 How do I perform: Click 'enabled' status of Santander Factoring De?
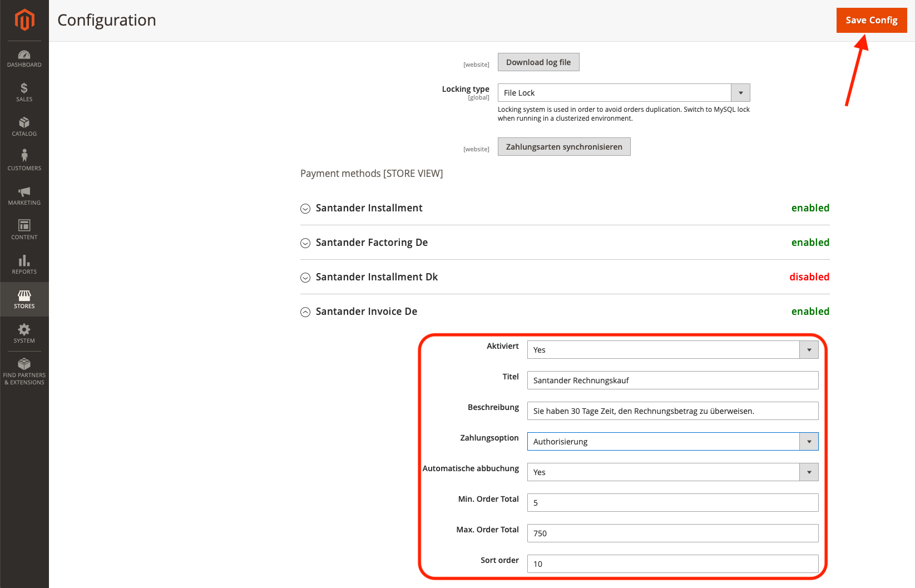tap(810, 243)
